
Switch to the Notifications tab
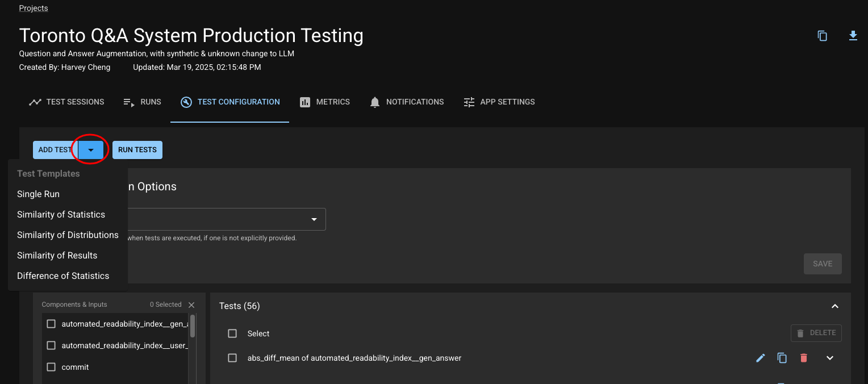[406, 102]
